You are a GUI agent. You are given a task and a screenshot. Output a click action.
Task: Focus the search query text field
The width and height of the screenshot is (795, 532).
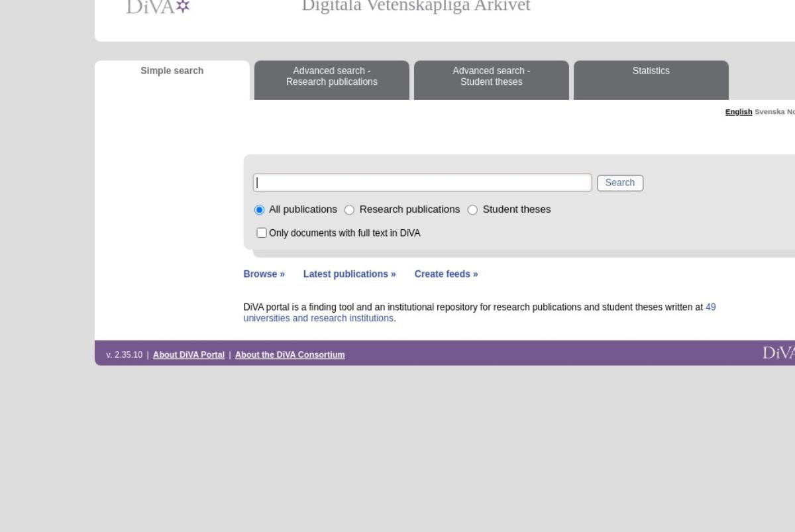click(423, 183)
